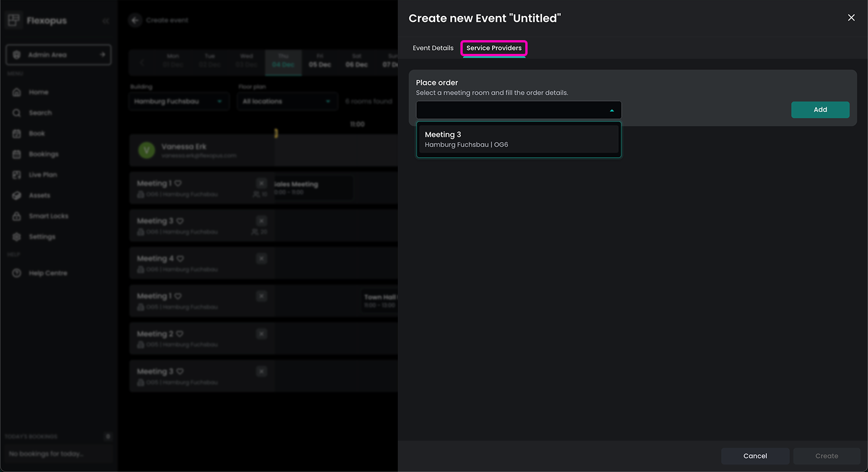Image resolution: width=868 pixels, height=472 pixels.
Task: Click the back arrow beside Create event
Action: point(135,21)
